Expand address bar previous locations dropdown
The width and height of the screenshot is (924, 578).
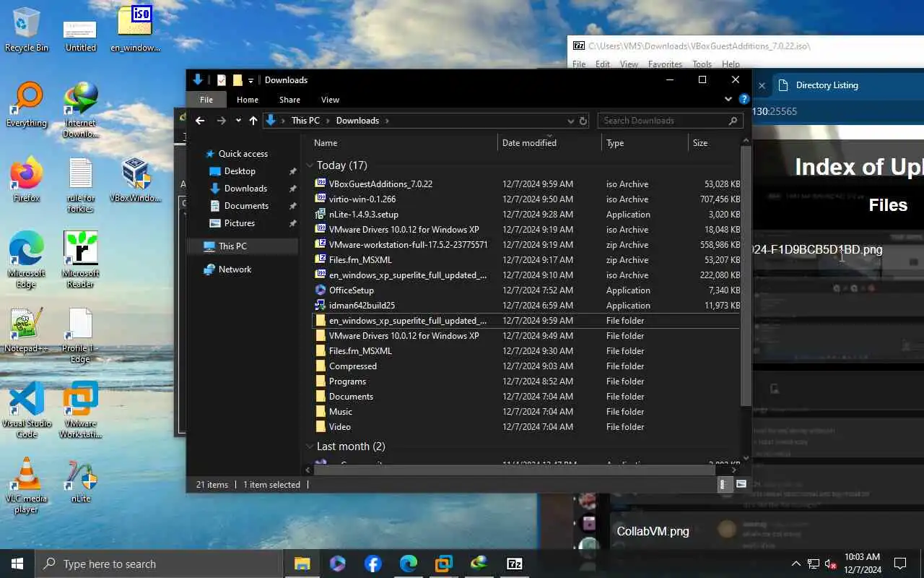point(571,121)
